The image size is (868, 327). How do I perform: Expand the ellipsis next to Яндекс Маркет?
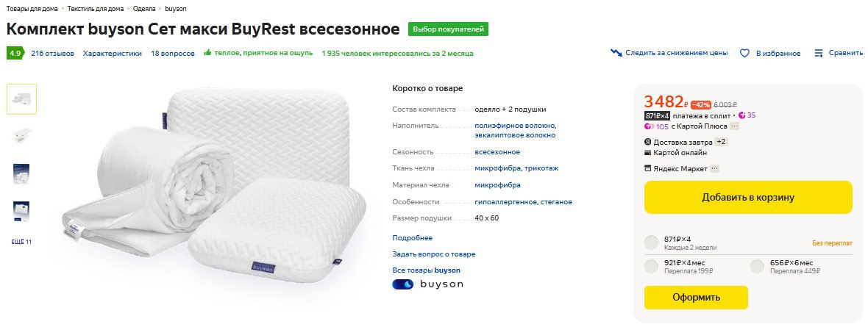(x=714, y=168)
